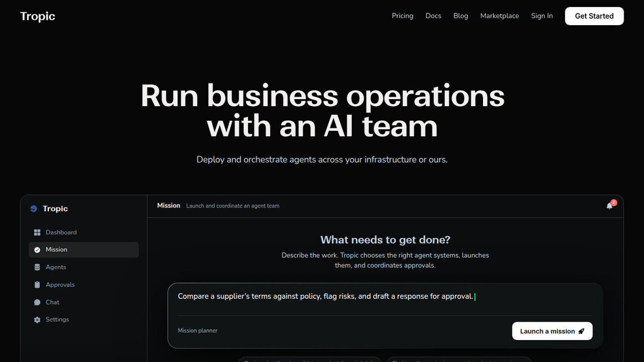Click the Approvals clipboard icon
This screenshot has width=644, height=362.
[x=37, y=285]
